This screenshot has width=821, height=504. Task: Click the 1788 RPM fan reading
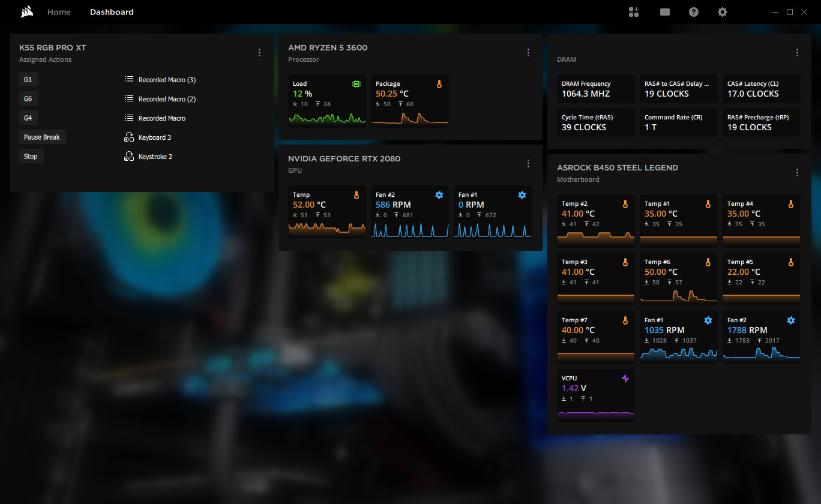pyautogui.click(x=747, y=330)
